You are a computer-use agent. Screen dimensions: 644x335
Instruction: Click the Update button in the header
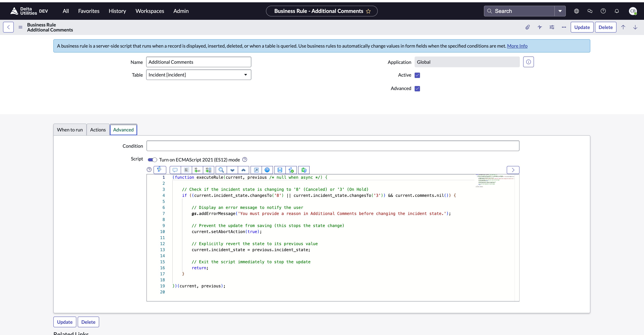pos(582,27)
